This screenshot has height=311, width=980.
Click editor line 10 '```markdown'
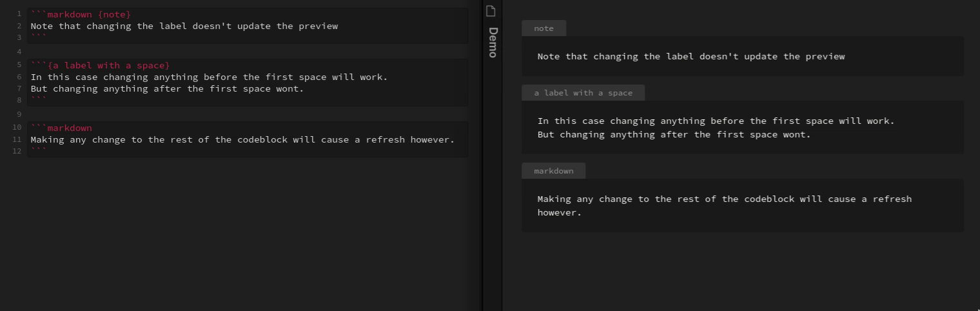pos(61,128)
